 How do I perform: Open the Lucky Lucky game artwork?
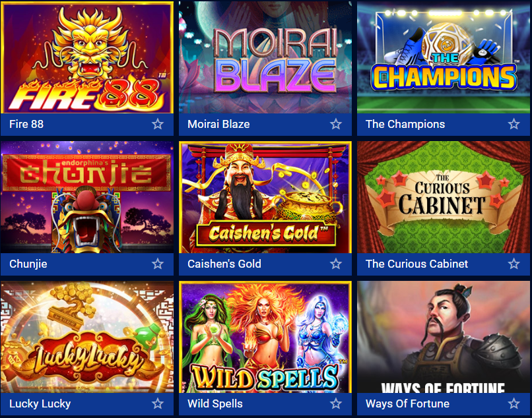(x=87, y=337)
